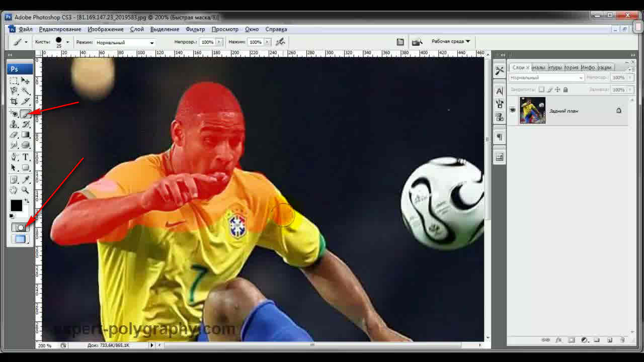Select the Horizontal Type tool
Image resolution: width=644 pixels, height=362 pixels.
click(x=26, y=157)
